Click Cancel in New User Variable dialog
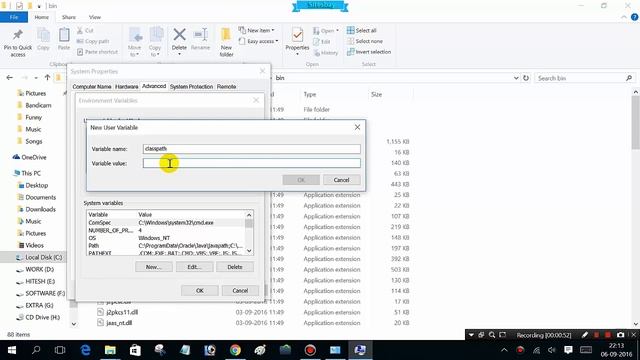Image resolution: width=640 pixels, height=360 pixels. (x=341, y=180)
